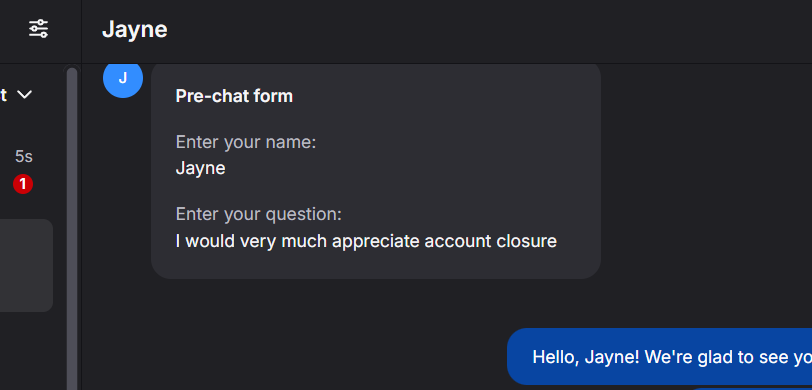Viewport: 812px width, 390px height.
Task: Click the "Enter your question:" label
Action: (x=258, y=214)
